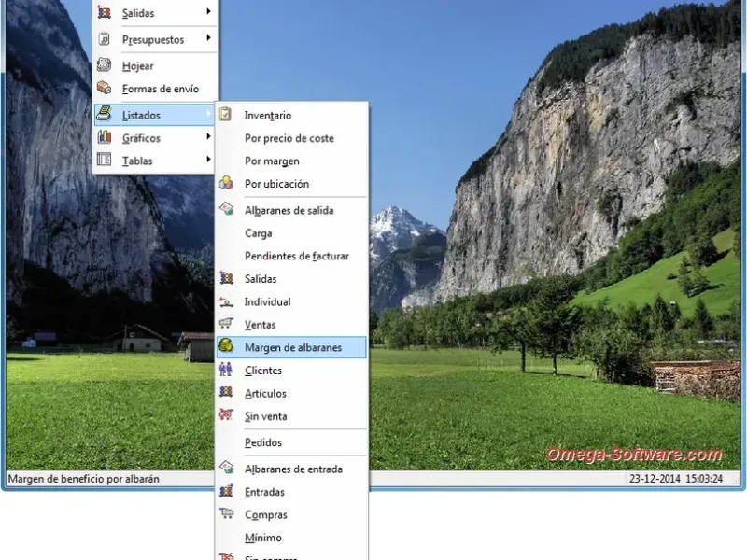Click the Compras cart icon
The width and height of the screenshot is (747, 560).
pyautogui.click(x=226, y=513)
